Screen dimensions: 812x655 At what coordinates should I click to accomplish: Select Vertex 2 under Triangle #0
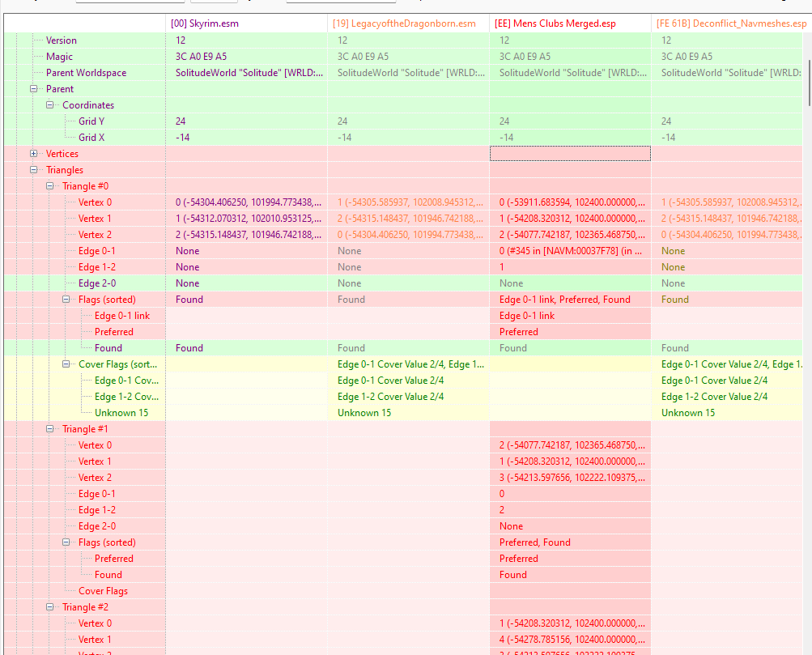coord(95,235)
